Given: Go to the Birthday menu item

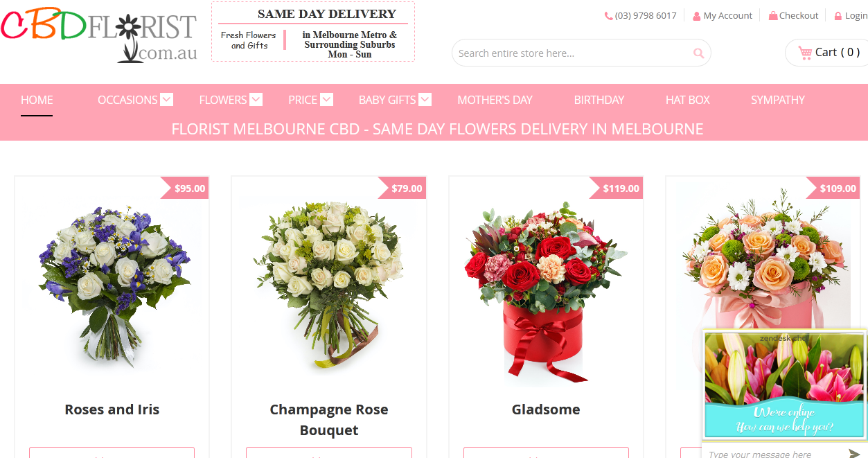Looking at the screenshot, I should 599,100.
